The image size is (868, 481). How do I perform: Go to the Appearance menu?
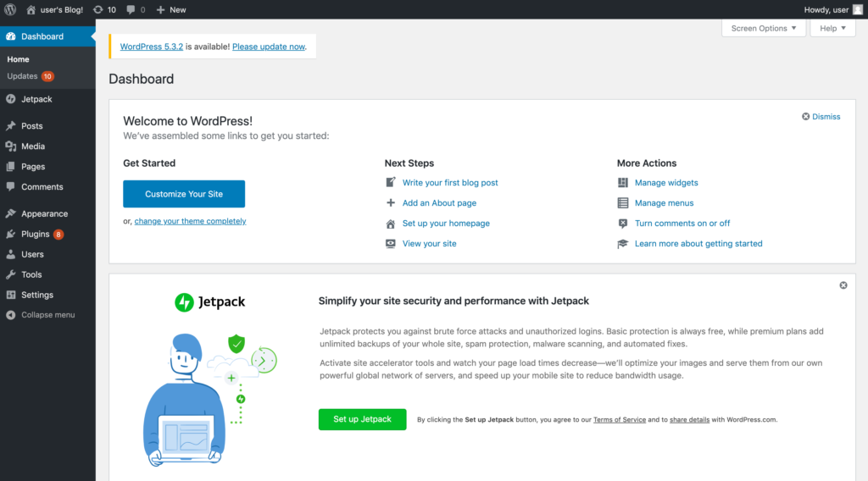pos(44,213)
